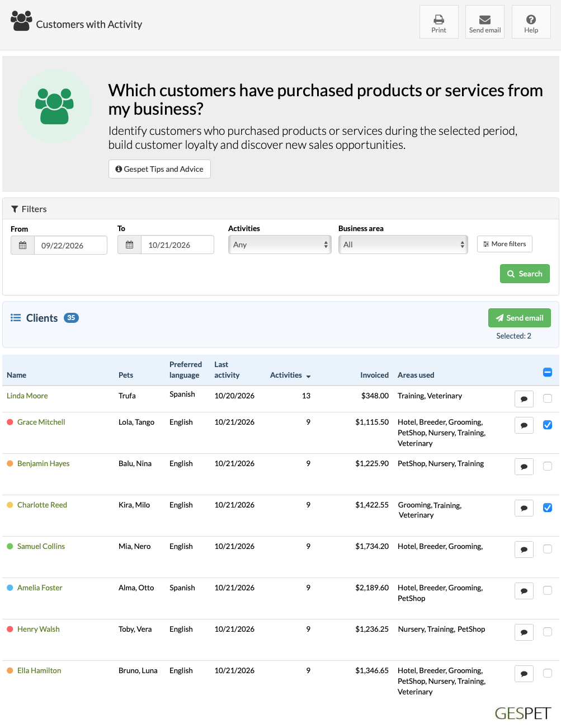This screenshot has width=561, height=728.
Task: Click the From date field 09/22/2026
Action: click(x=70, y=245)
